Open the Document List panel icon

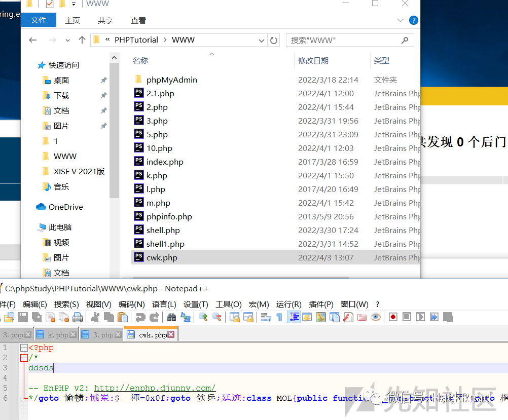click(x=335, y=317)
